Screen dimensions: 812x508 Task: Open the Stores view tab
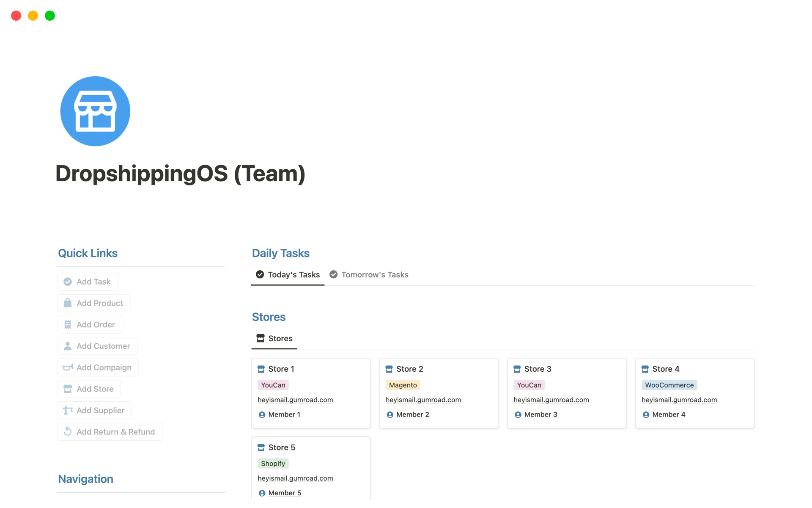pyautogui.click(x=274, y=339)
